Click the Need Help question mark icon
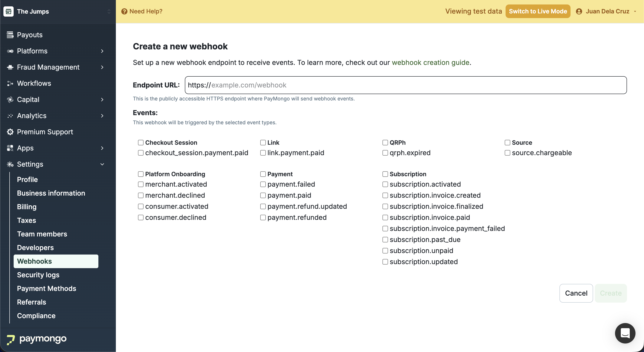Viewport: 644px width, 352px height. 124,11
